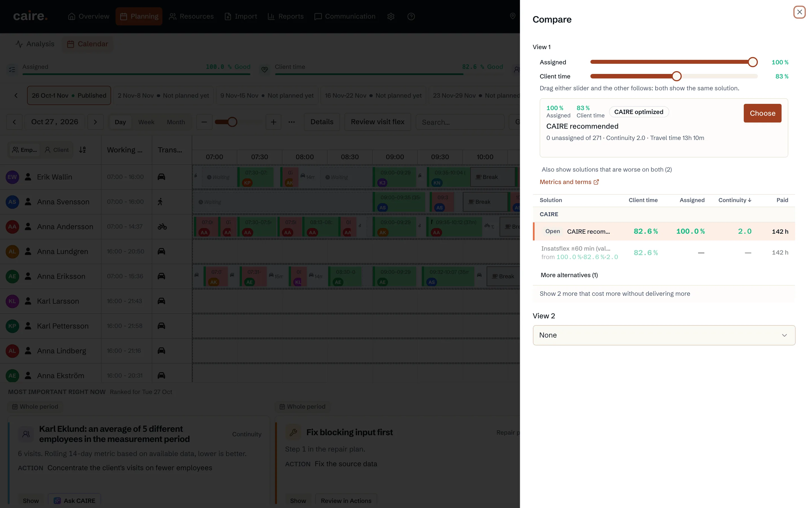The width and height of the screenshot is (812, 508).
Task: Click Erik Wallin's car transport icon
Action: 161,177
